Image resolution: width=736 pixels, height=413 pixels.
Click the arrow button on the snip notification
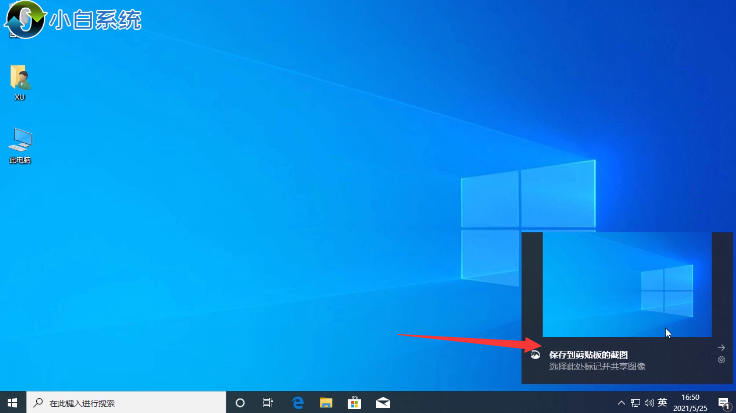click(722, 347)
